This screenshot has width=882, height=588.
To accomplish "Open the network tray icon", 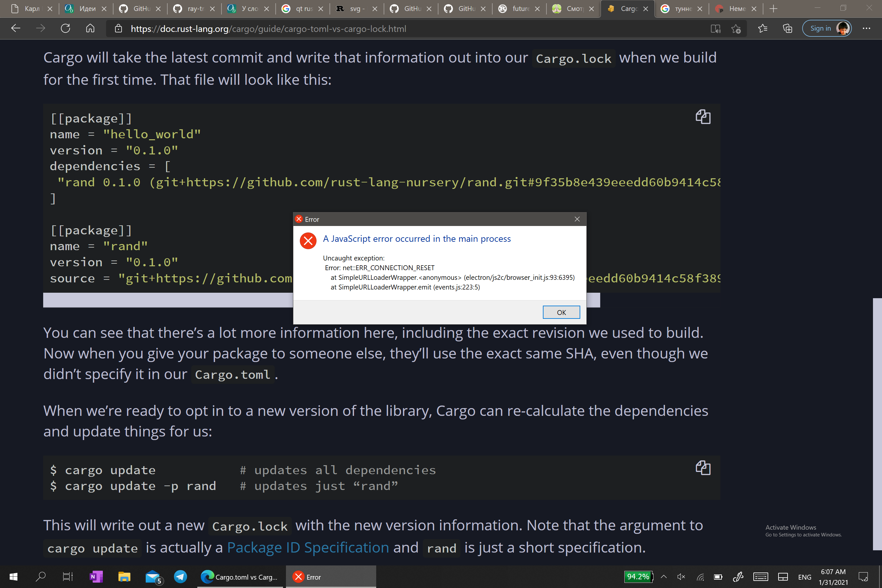I will coord(700,577).
